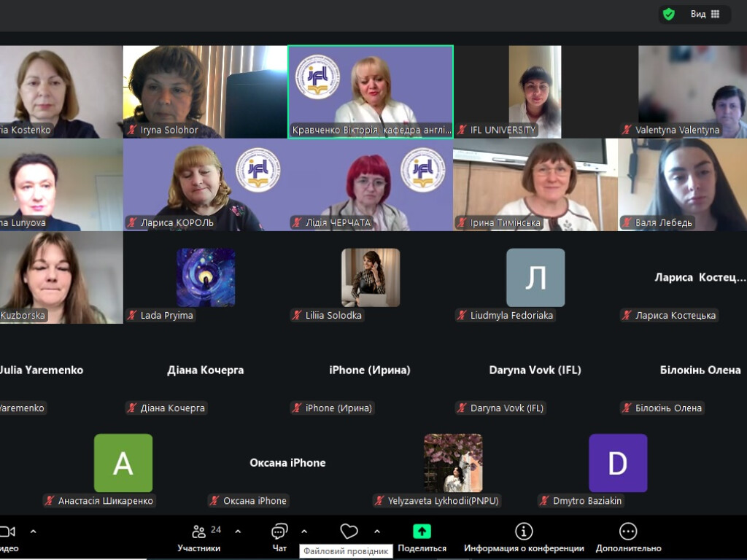Image resolution: width=747 pixels, height=560 pixels.
Task: Click muted mic icon beside Лариса КОРОЛЬ
Action: [132, 222]
